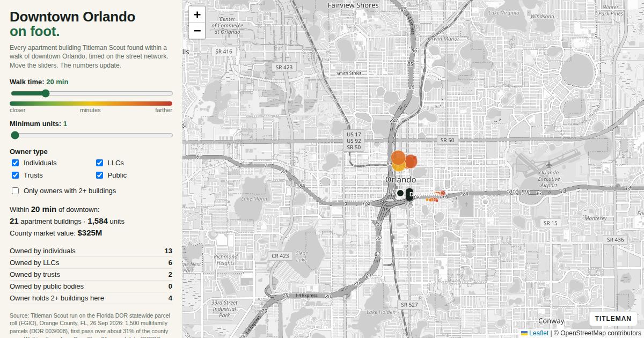Image resolution: width=644 pixels, height=338 pixels.
Task: Click the "Minimum units: 1" label
Action: pyautogui.click(x=39, y=124)
